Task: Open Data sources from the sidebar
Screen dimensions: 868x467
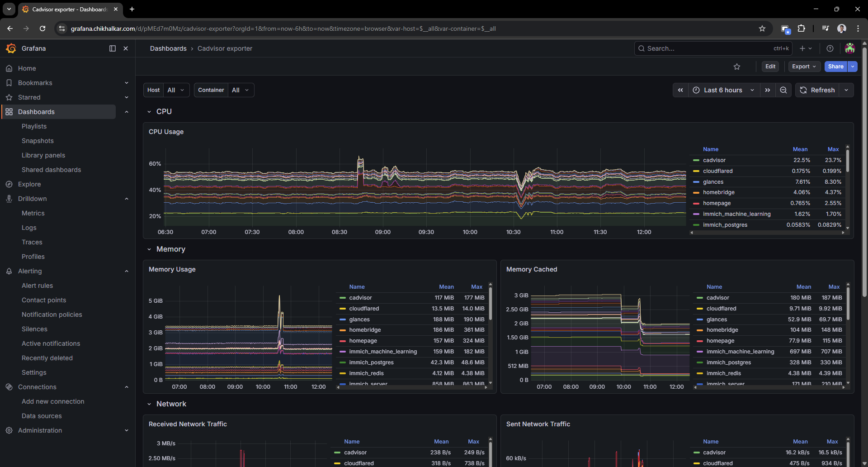Action: tap(42, 416)
